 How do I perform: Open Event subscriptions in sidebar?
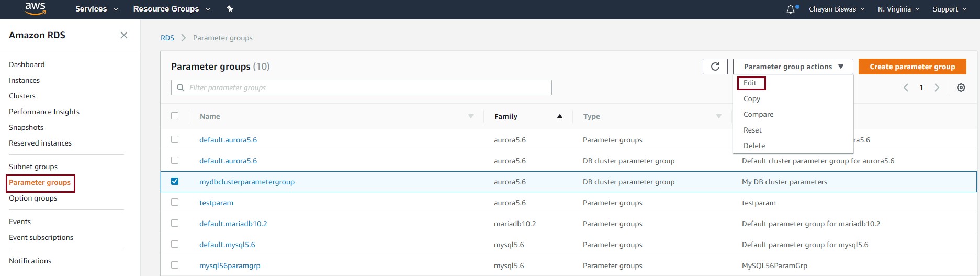(41, 237)
